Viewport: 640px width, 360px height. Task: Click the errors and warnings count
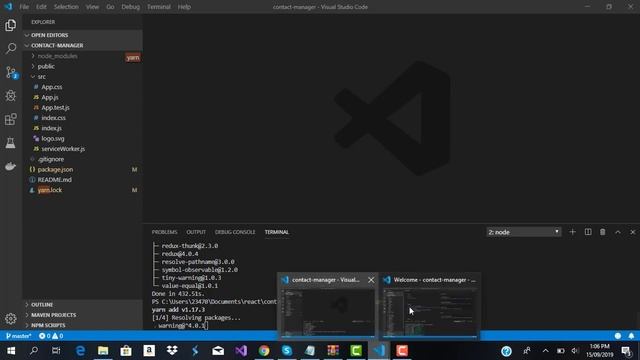pos(51,336)
